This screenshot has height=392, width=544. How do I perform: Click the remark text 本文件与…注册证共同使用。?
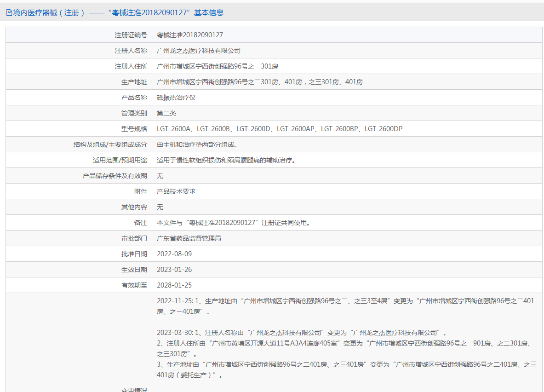coord(234,223)
